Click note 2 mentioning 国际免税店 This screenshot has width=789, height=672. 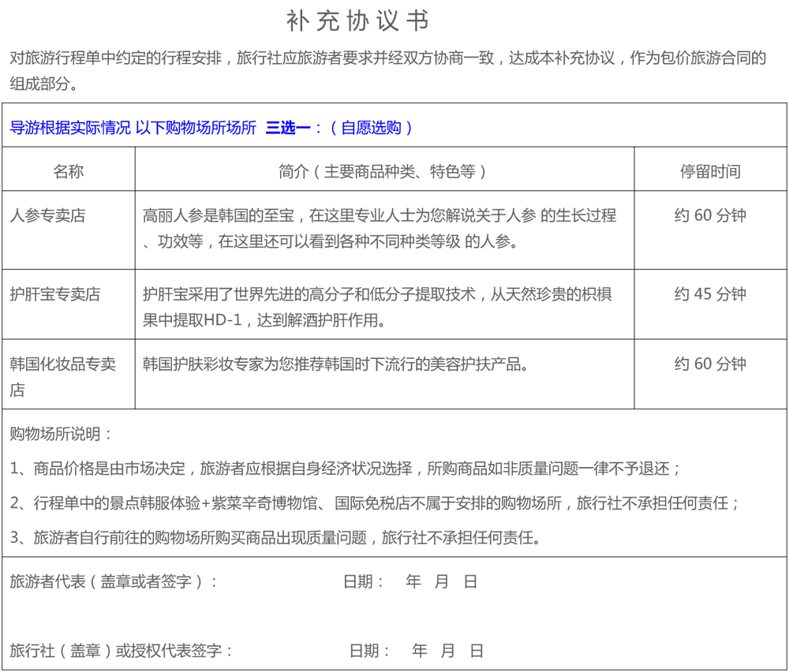coord(376,503)
